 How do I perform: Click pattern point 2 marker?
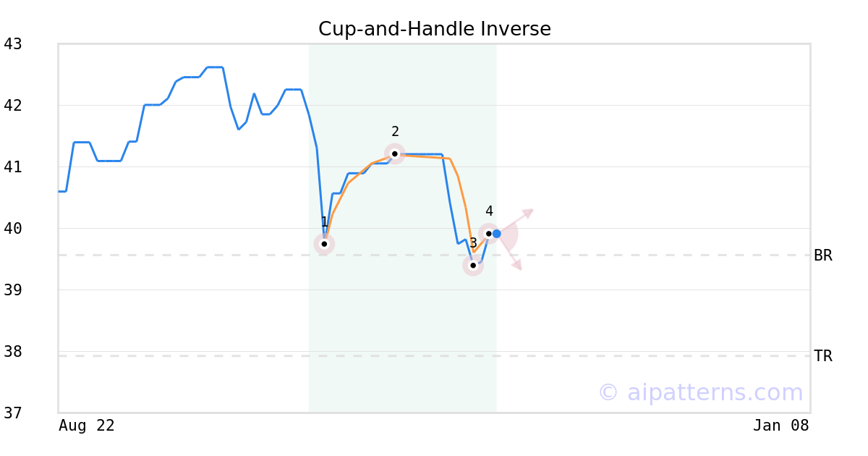tap(394, 153)
